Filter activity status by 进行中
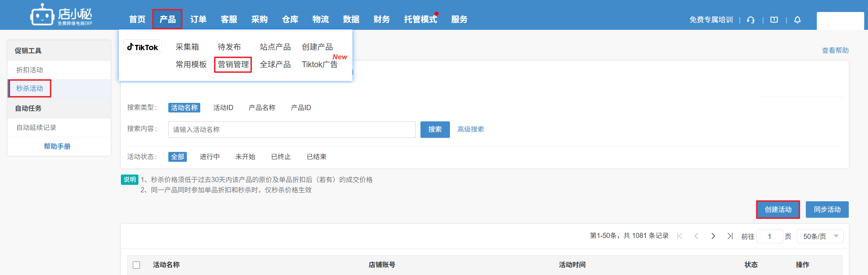Screen dimensions: 868x275 [x=210, y=157]
